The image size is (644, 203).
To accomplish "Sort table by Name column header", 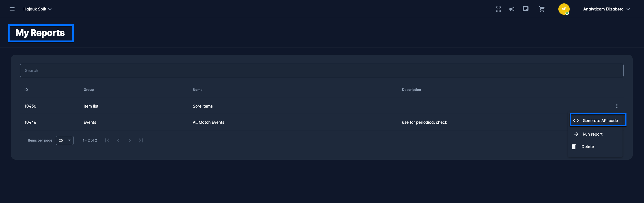I will (198, 90).
